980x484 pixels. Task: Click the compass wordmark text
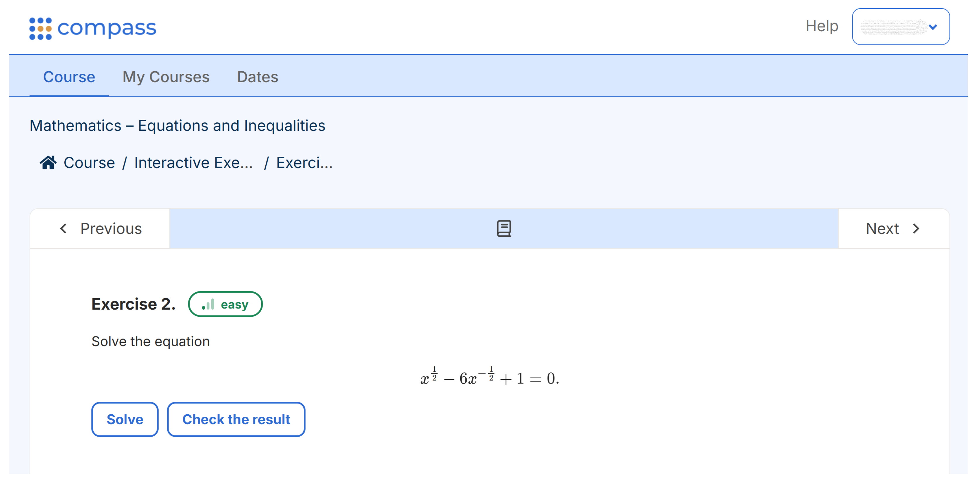107,28
